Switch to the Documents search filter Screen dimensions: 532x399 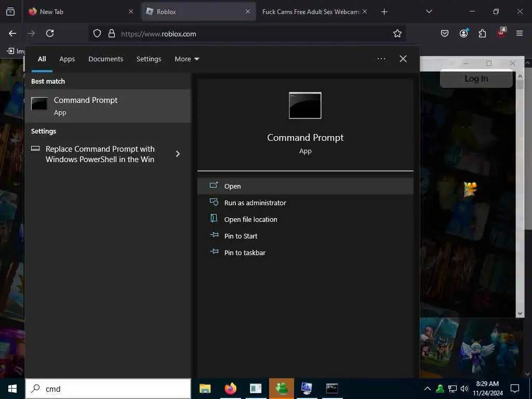pos(105,59)
